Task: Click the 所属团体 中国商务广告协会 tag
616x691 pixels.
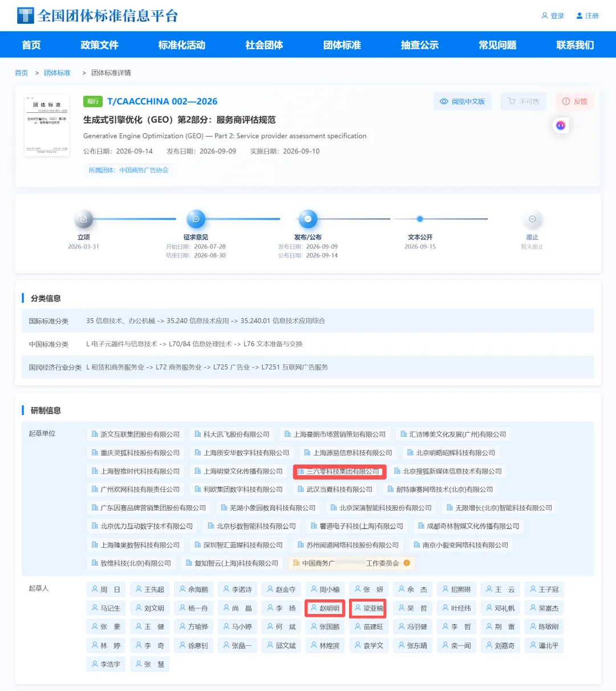Action: [x=128, y=170]
